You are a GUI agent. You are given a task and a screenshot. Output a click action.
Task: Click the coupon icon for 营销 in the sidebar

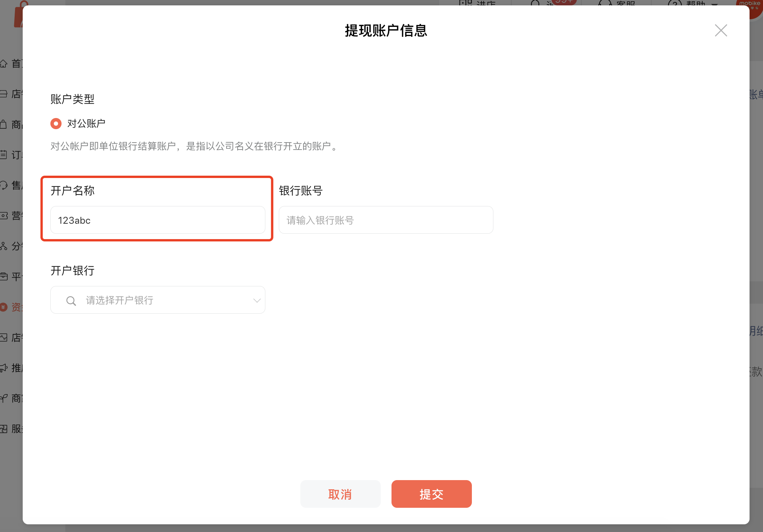[x=4, y=216]
